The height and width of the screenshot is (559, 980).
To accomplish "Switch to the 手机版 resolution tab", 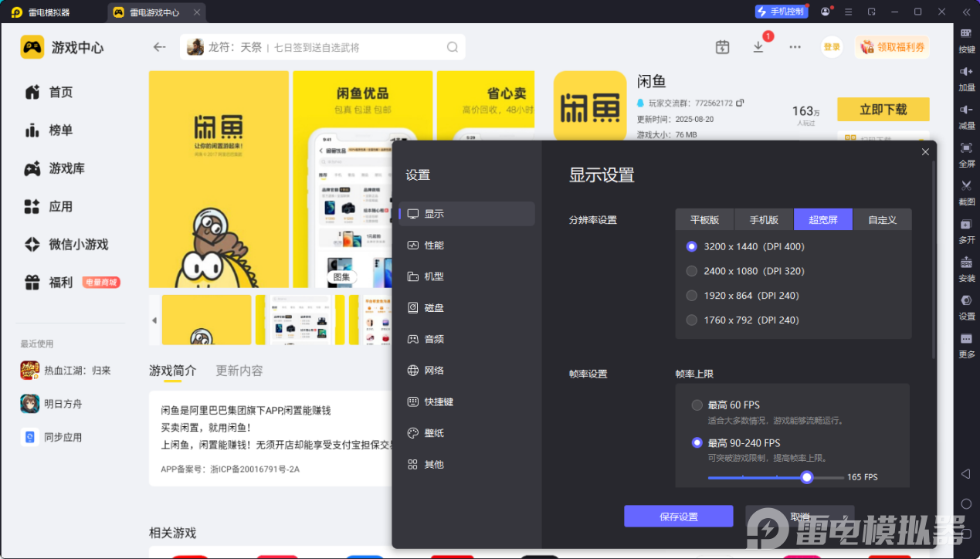I will point(763,219).
